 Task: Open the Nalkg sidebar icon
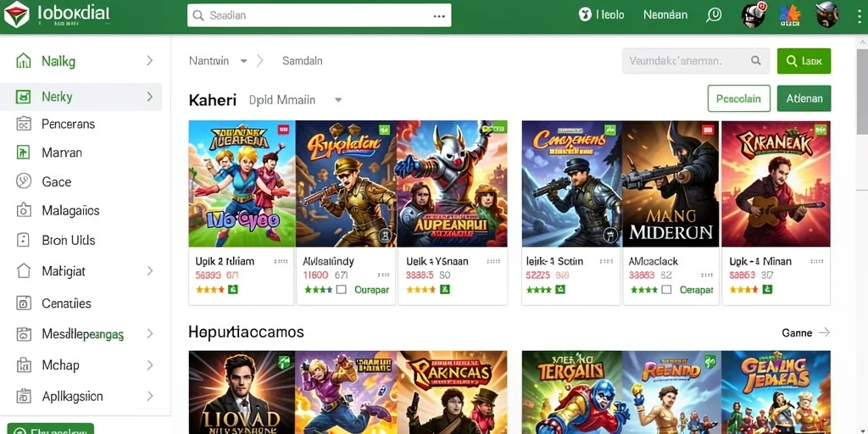click(23, 61)
